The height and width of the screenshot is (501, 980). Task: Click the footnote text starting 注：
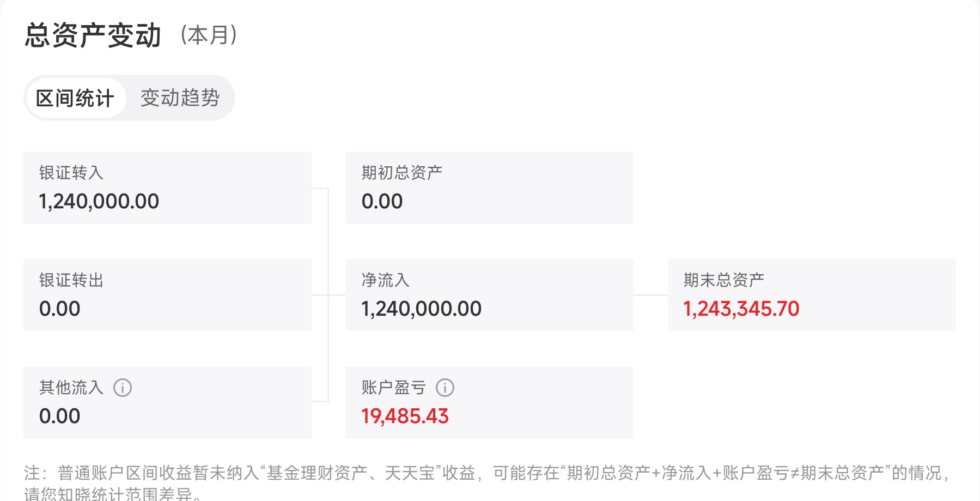coord(488,482)
